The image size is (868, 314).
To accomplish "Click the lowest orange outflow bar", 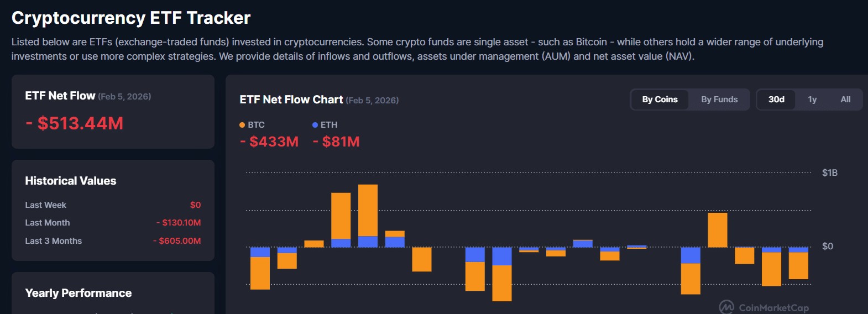I will point(501,283).
